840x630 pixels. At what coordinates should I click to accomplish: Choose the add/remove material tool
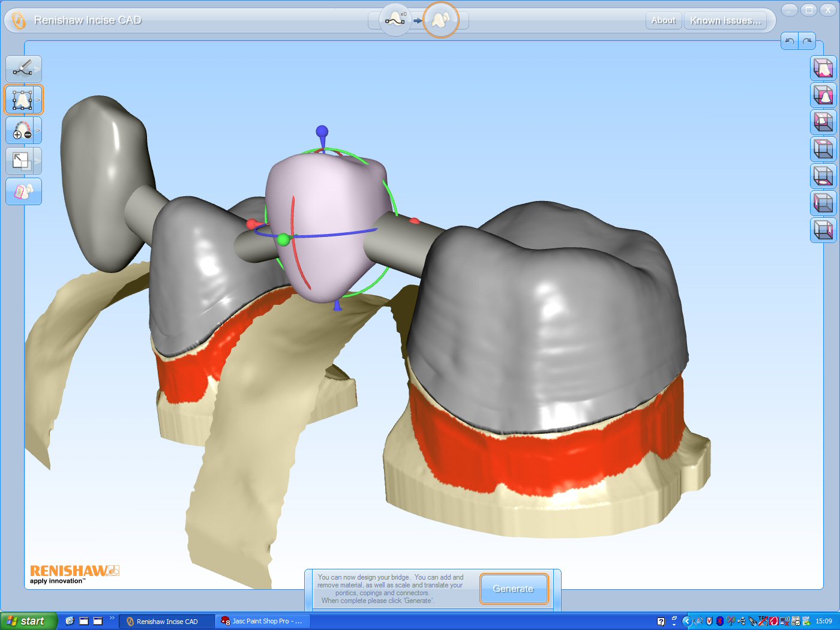click(x=22, y=130)
